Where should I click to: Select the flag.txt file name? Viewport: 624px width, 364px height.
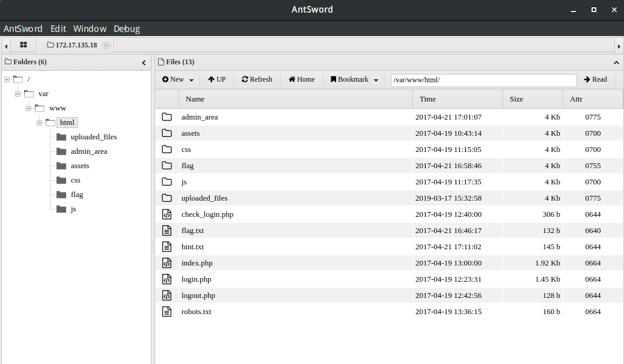pyautogui.click(x=192, y=231)
